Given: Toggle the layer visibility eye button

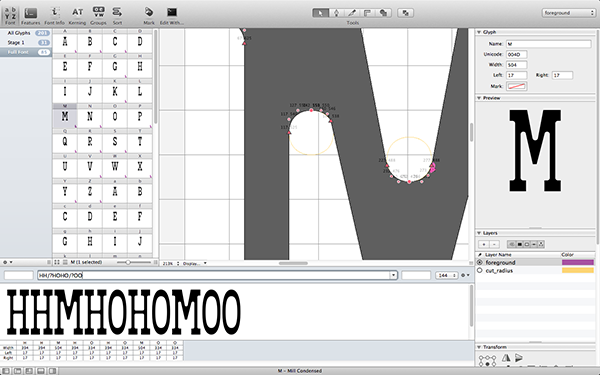Looking at the screenshot, I should (x=512, y=244).
